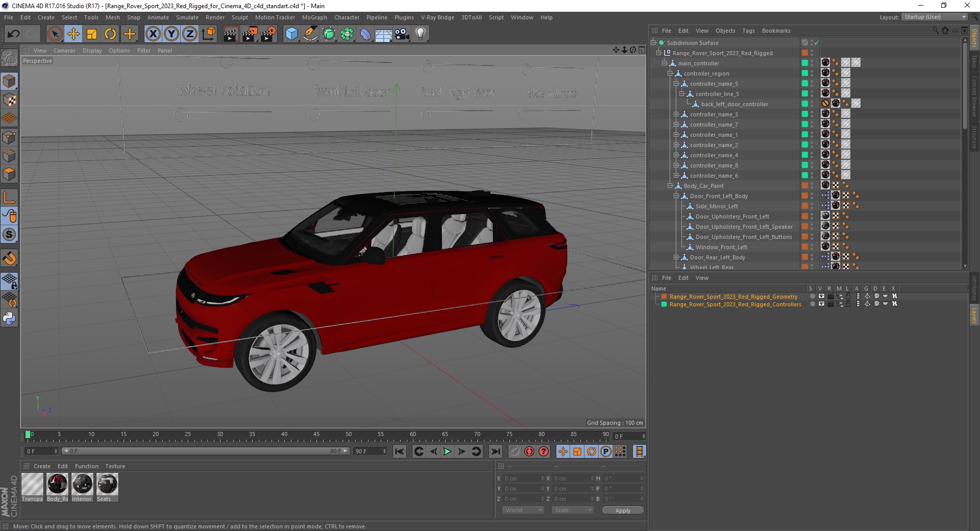The image size is (980, 531).
Task: Open the Character menu
Action: click(347, 17)
